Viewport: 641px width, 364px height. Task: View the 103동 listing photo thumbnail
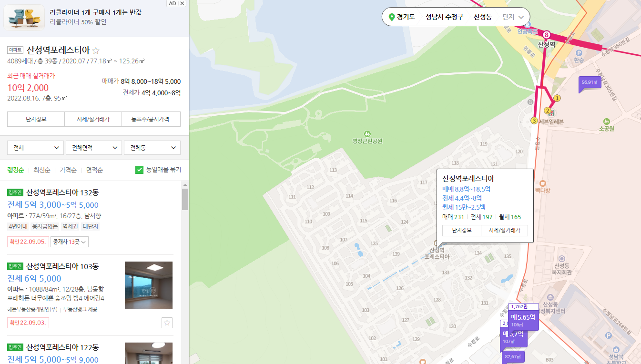pos(149,285)
